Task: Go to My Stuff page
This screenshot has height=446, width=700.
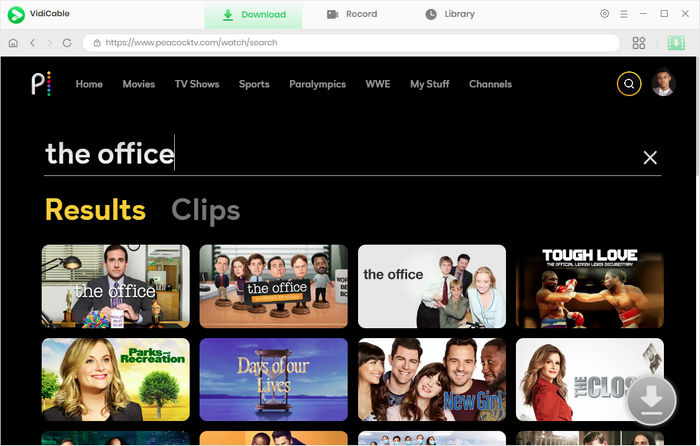Action: (x=430, y=84)
